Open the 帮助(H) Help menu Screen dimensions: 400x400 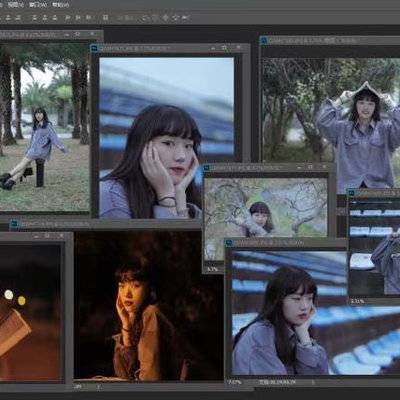(60, 5)
